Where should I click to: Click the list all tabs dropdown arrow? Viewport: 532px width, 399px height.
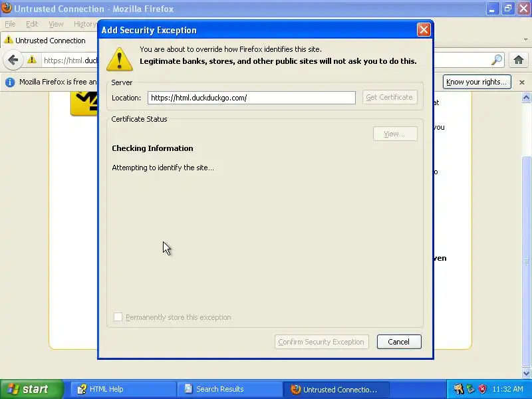525,40
